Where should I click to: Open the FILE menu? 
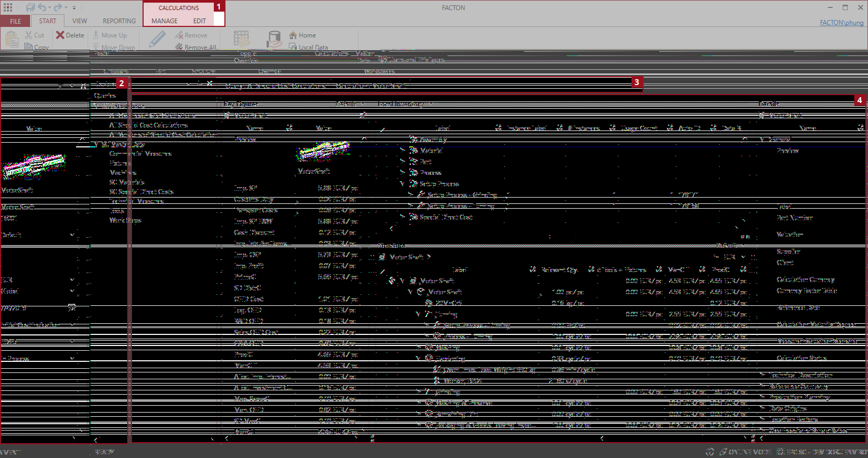tap(15, 21)
